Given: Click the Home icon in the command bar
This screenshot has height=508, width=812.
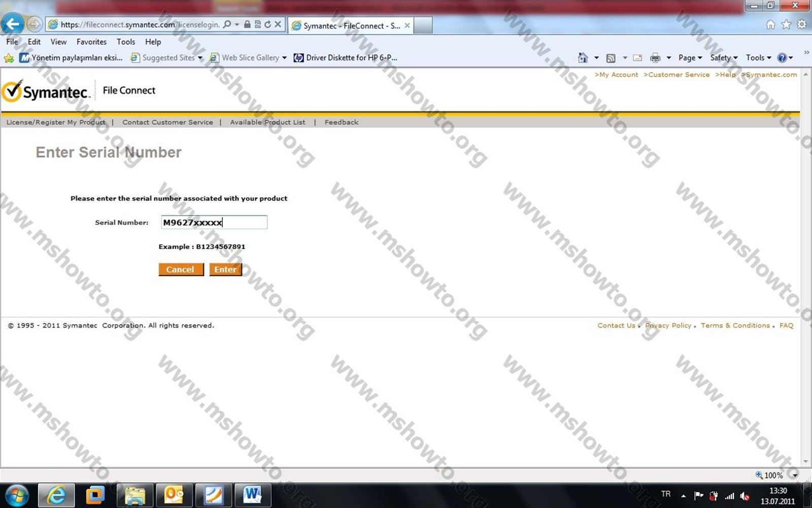Looking at the screenshot, I should tap(583, 58).
